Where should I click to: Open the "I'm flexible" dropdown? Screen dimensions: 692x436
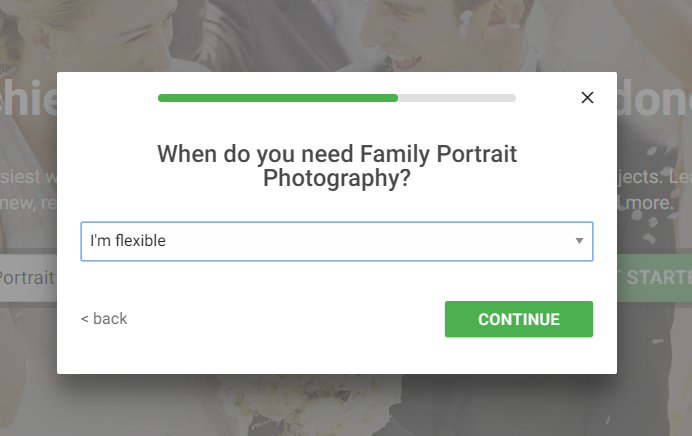click(x=337, y=241)
